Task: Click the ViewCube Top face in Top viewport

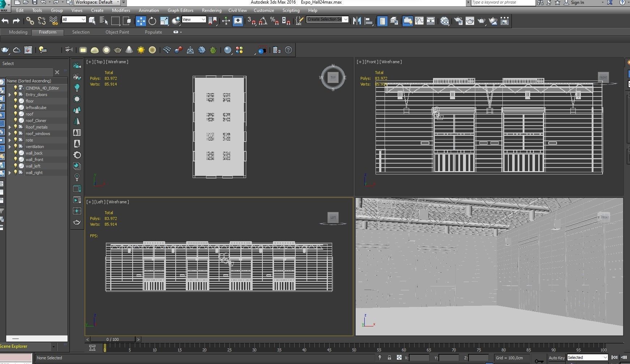Action: (333, 77)
